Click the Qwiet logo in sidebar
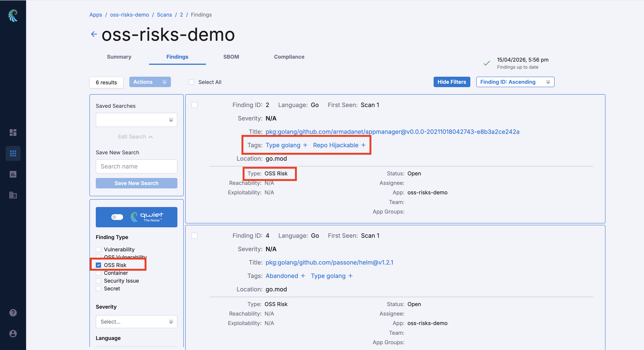The width and height of the screenshot is (644, 350). [13, 15]
